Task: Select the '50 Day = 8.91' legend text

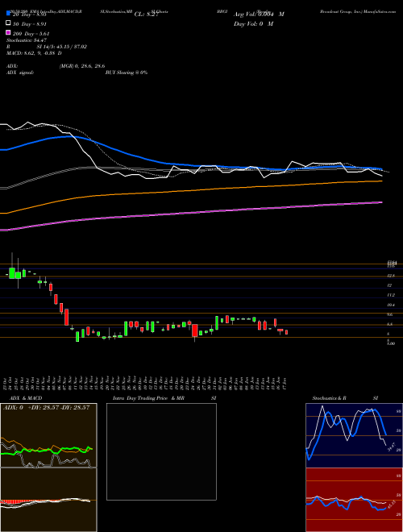Action: pos(29,24)
